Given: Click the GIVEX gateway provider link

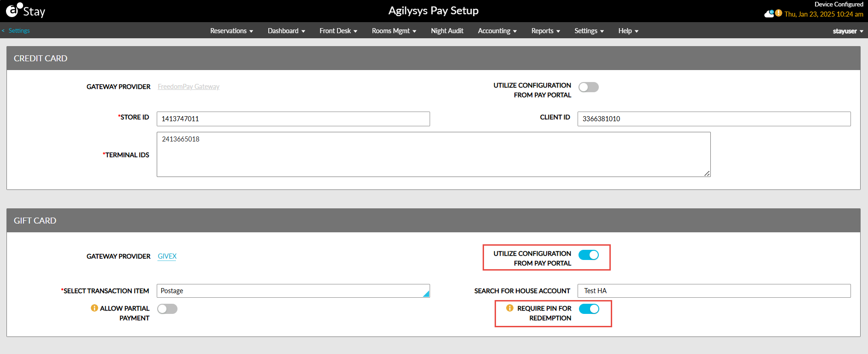Looking at the screenshot, I should [167, 256].
